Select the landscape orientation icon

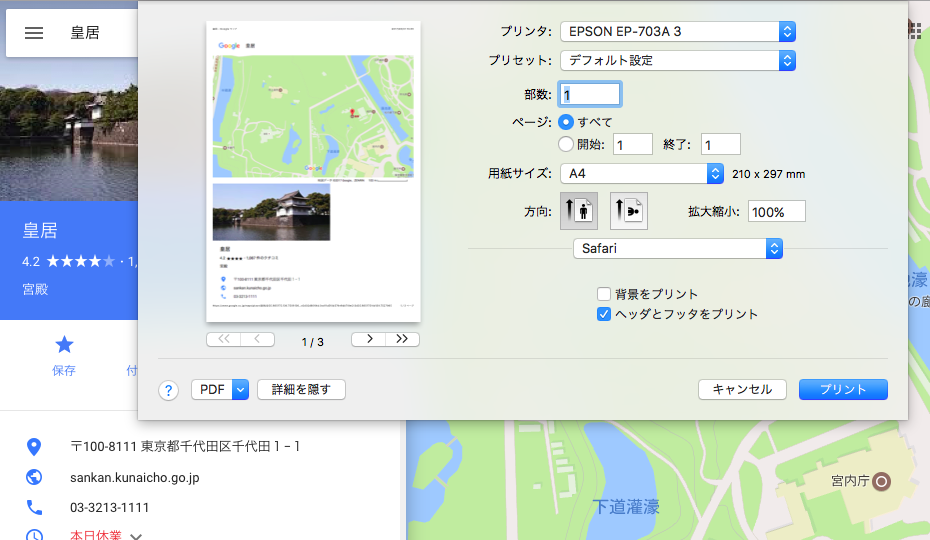(x=629, y=211)
